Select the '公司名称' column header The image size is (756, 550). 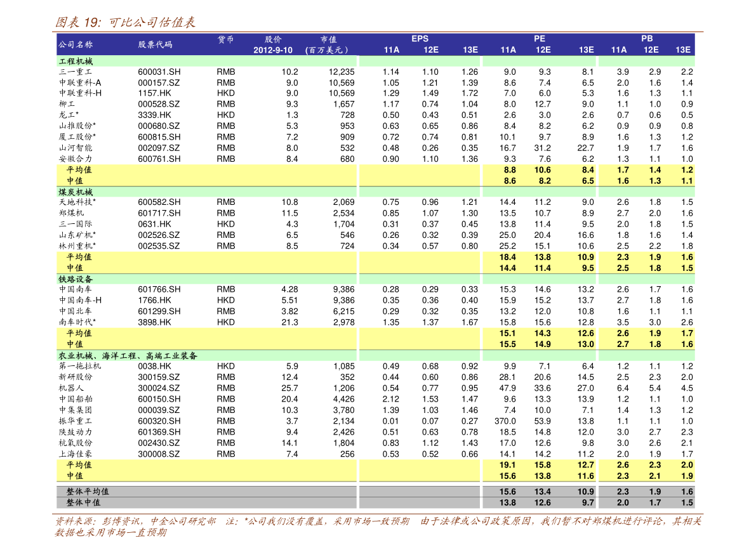[x=76, y=44]
